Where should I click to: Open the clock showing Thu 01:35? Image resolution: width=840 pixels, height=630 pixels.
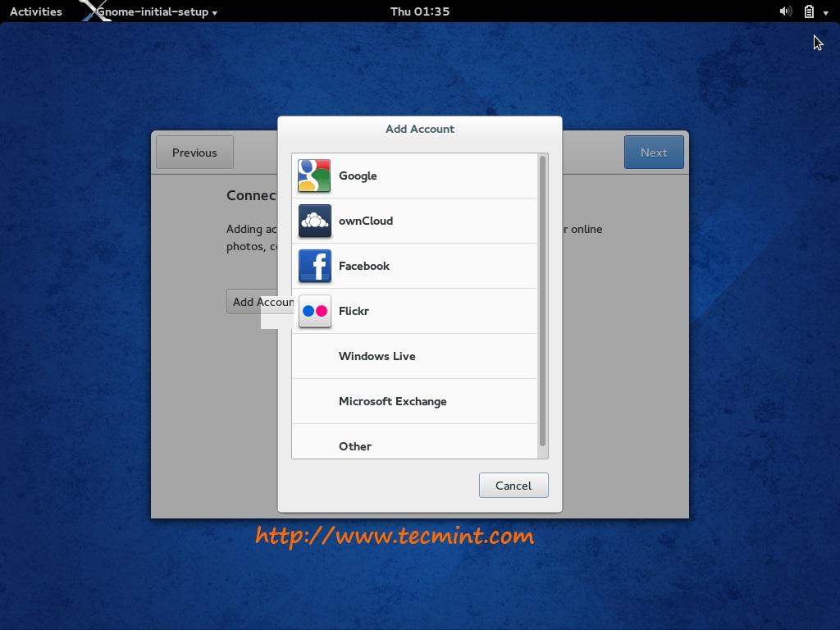coord(419,11)
